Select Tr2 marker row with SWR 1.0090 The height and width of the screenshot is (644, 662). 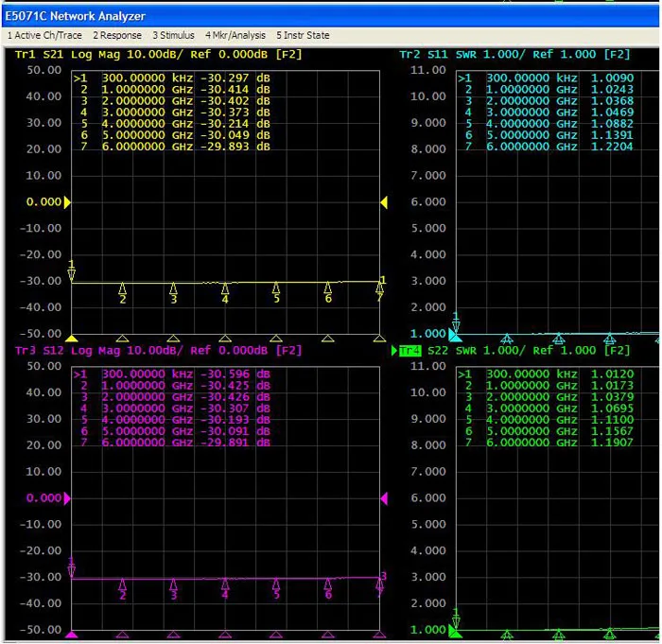[546, 78]
